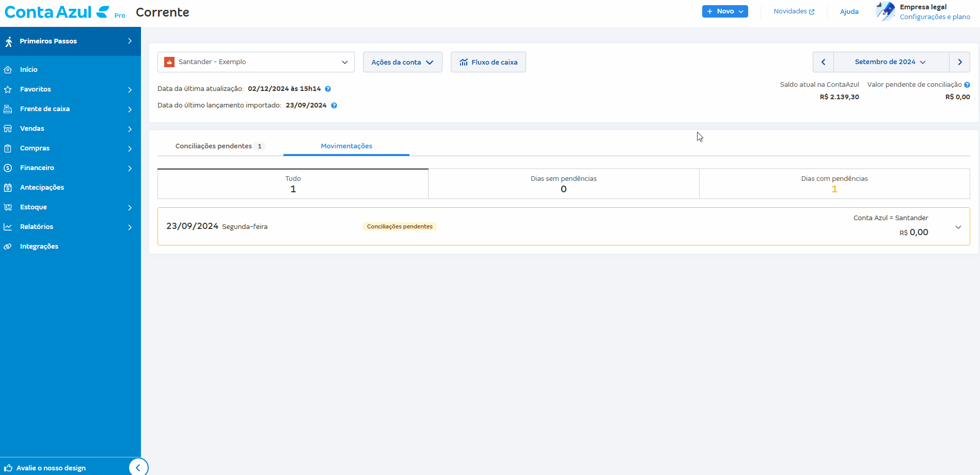This screenshot has height=475, width=980.
Task: Open the Novidades link
Action: click(x=794, y=11)
